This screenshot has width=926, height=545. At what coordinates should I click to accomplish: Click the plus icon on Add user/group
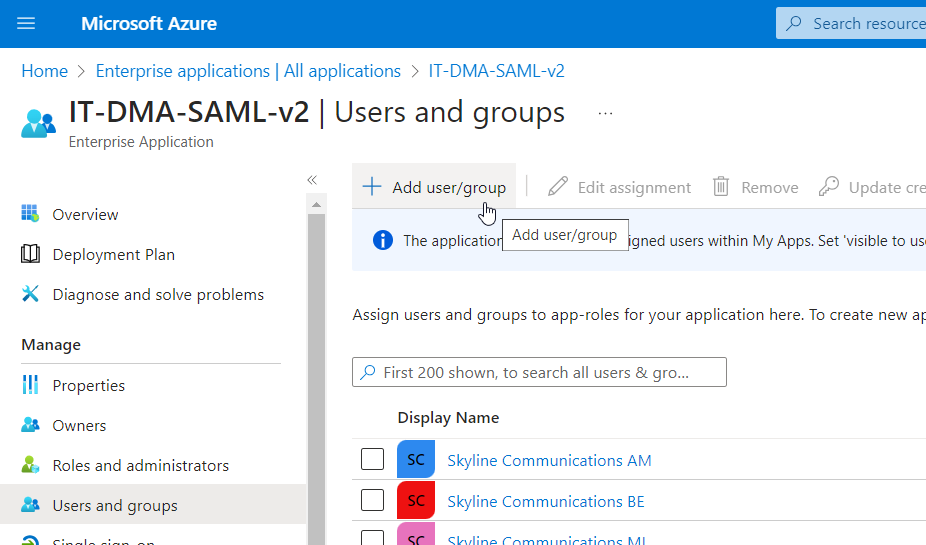pyautogui.click(x=372, y=187)
